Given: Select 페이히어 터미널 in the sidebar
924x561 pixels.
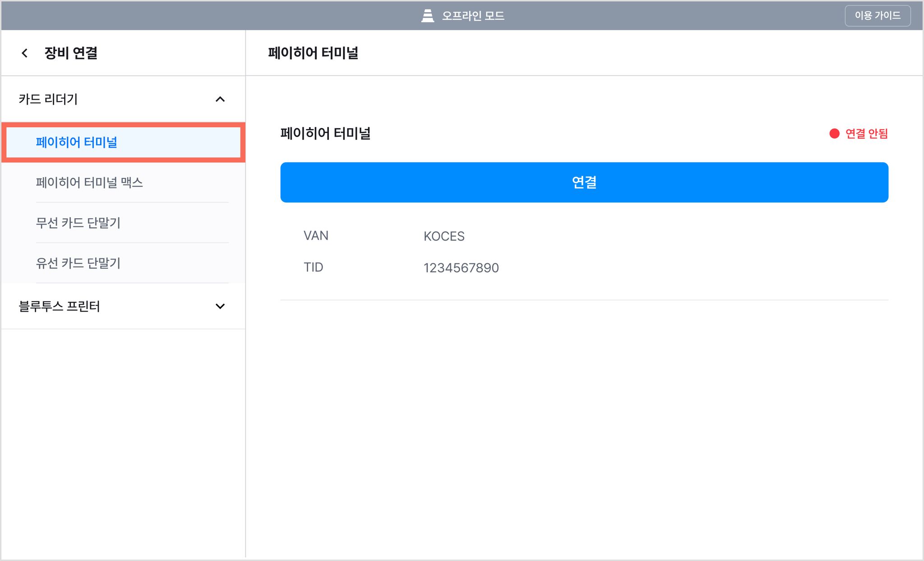Looking at the screenshot, I should [123, 143].
